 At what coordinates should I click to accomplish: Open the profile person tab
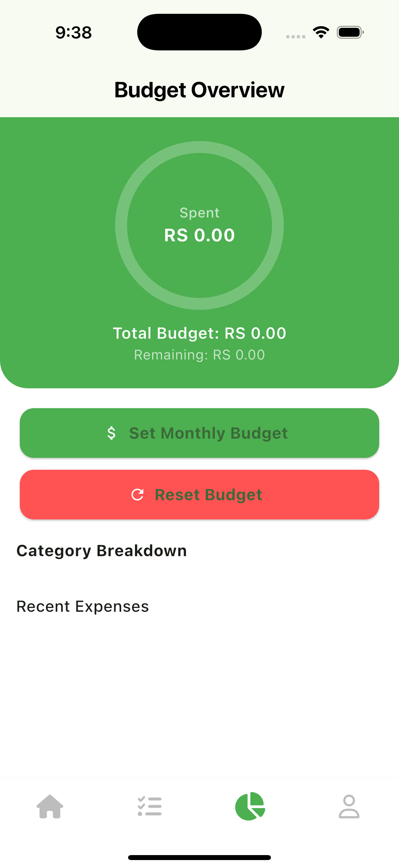click(349, 806)
